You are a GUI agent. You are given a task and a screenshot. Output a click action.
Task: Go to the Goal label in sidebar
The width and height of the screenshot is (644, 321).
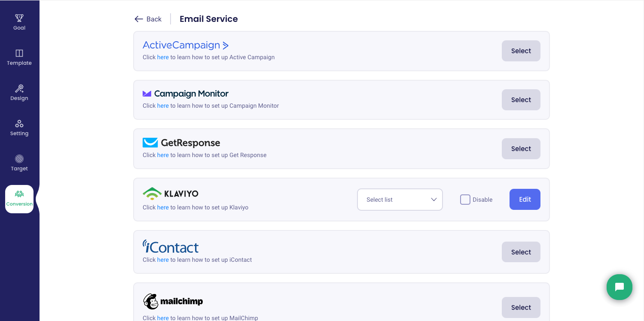pyautogui.click(x=19, y=28)
